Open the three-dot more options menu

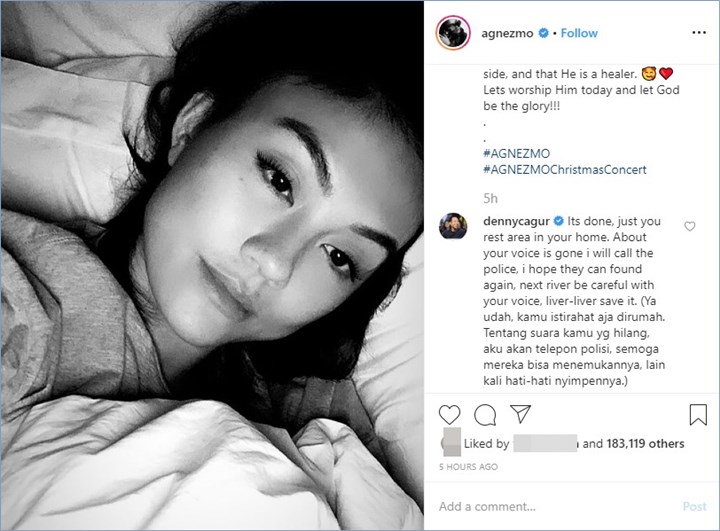tap(699, 32)
